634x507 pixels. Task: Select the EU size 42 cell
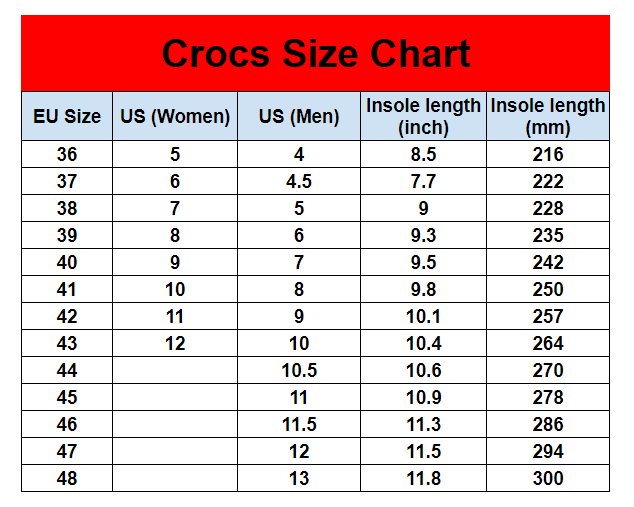(67, 316)
